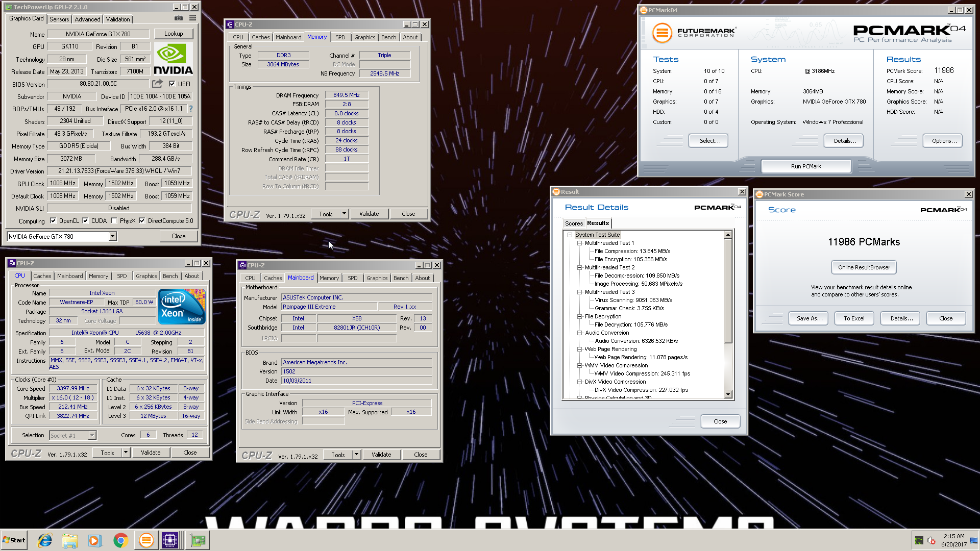Open Windows Explorer folder on taskbar
The width and height of the screenshot is (980, 551).
(70, 540)
